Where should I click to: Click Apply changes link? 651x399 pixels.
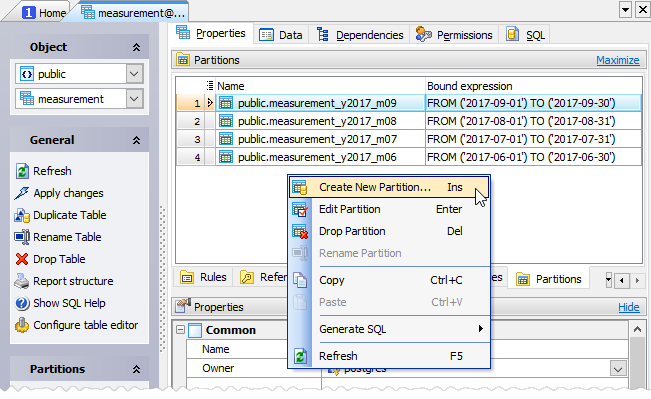tap(69, 193)
